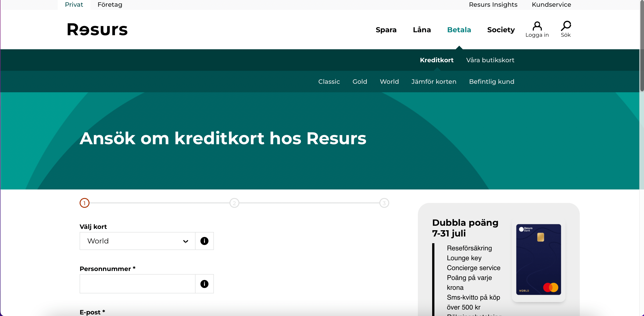
Task: Click the Befintlig kund navigation link
Action: click(x=492, y=82)
